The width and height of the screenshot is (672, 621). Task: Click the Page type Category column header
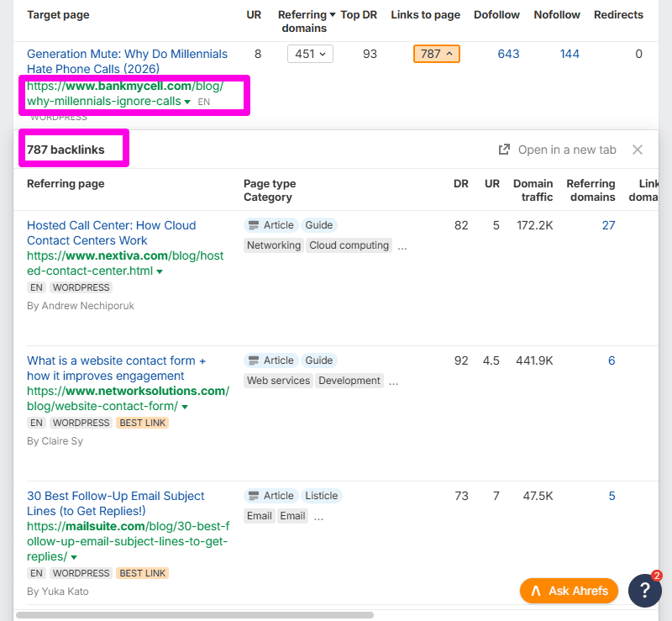(270, 191)
